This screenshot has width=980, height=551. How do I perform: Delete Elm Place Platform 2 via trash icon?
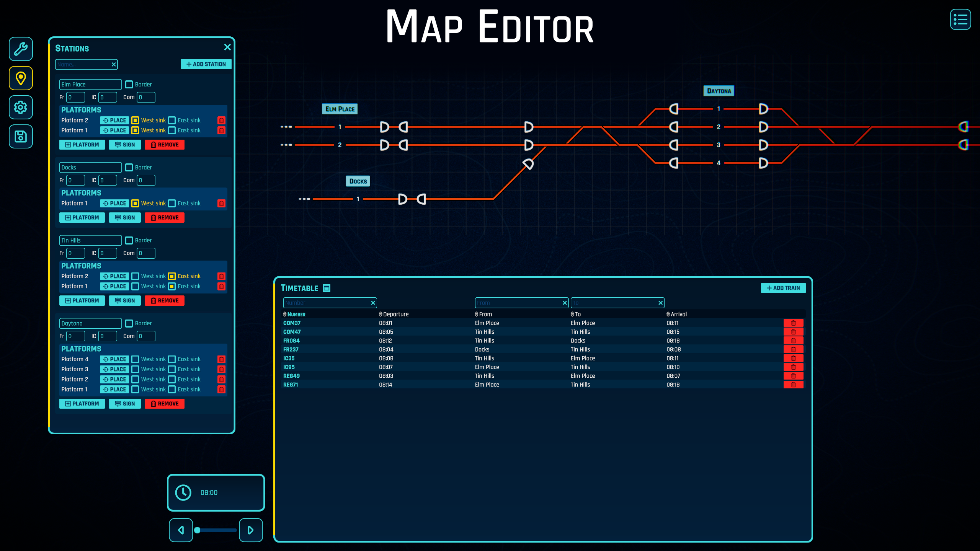[221, 120]
